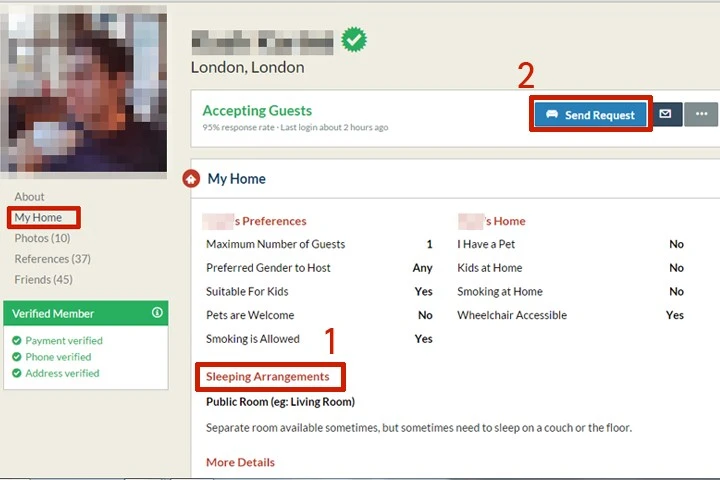Click I Have a Pet label
This screenshot has height=480, width=720.
tap(486, 244)
